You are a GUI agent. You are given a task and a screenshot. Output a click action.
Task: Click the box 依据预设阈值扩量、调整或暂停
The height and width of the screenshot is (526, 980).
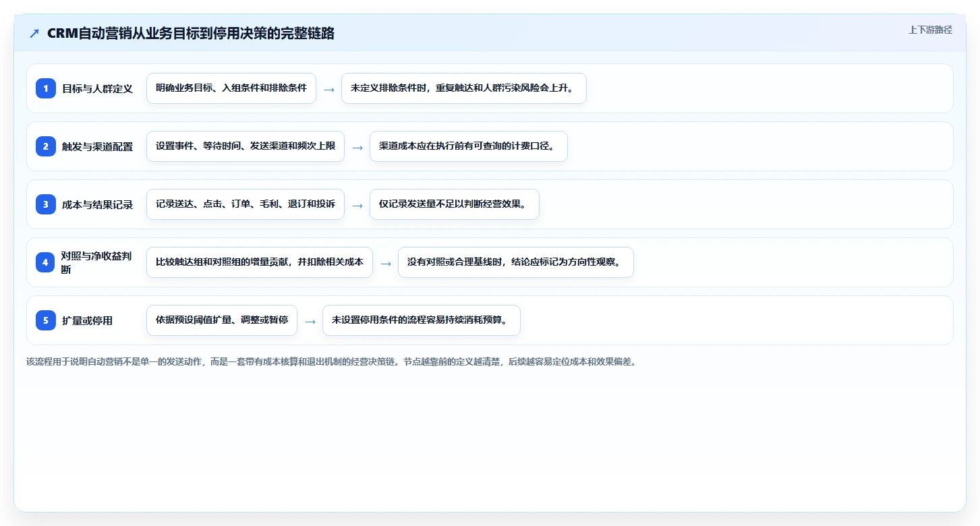(222, 320)
